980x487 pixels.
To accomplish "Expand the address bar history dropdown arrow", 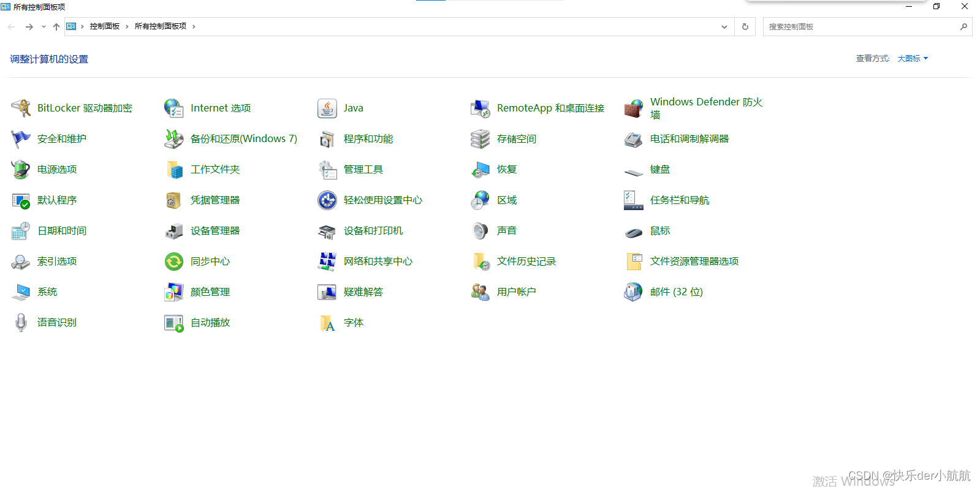I will pos(724,27).
